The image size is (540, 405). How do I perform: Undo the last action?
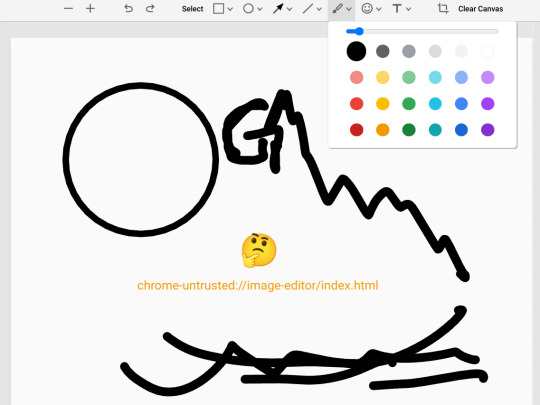point(128,9)
